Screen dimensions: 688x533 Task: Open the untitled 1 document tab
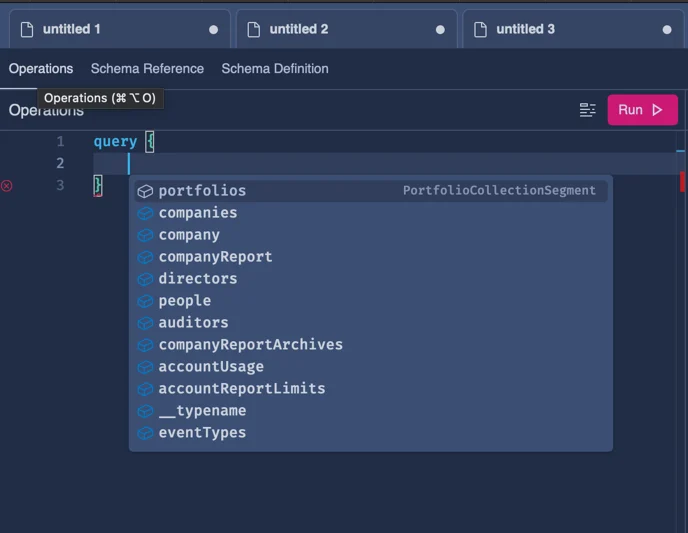119,29
